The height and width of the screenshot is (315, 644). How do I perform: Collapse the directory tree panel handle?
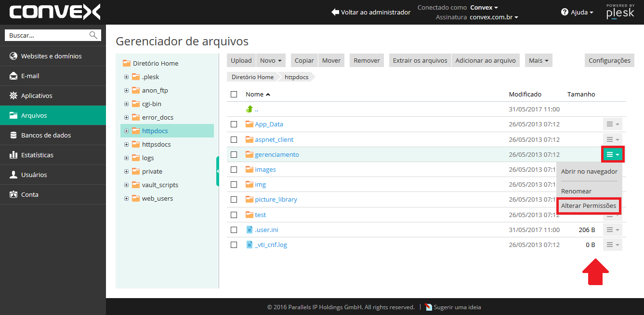click(218, 171)
